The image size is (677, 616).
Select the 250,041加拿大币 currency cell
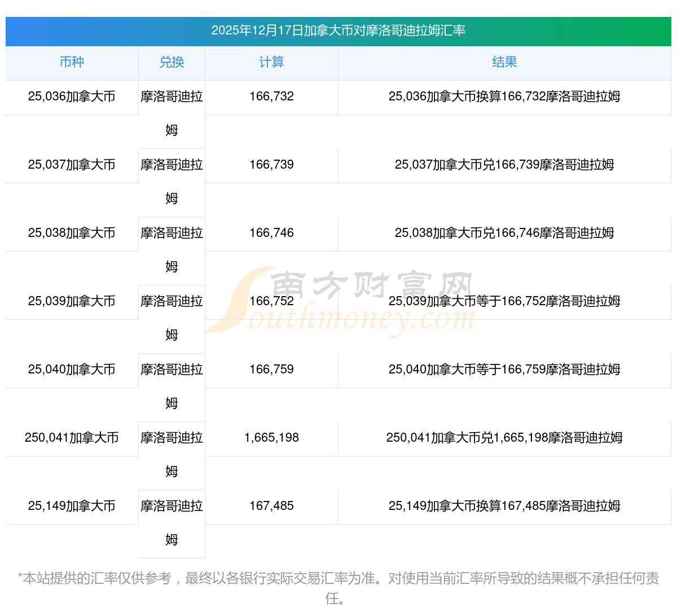click(x=72, y=438)
